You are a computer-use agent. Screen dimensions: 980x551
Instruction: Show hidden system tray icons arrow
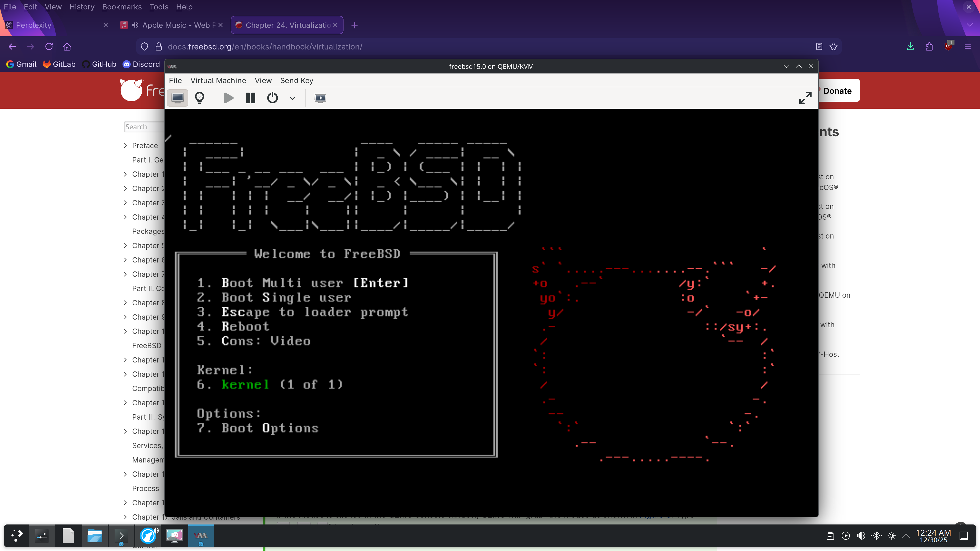(906, 536)
